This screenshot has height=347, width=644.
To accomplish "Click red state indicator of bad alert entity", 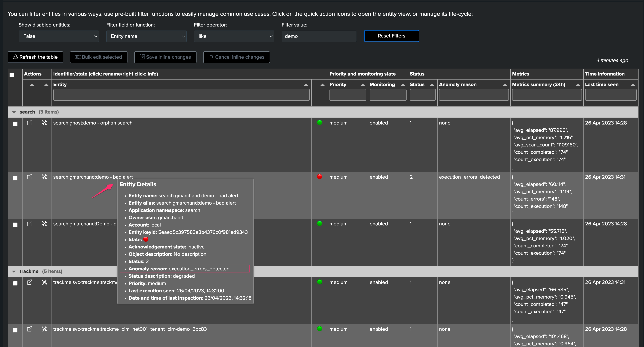I will pos(319,177).
